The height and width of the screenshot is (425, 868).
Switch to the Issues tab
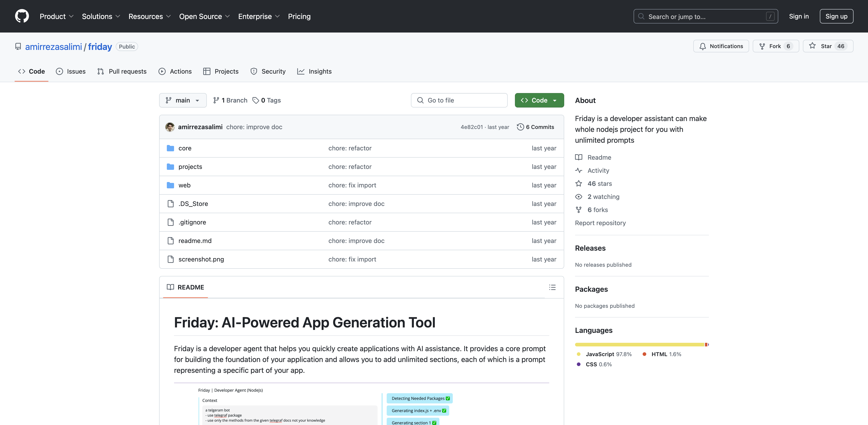[71, 71]
